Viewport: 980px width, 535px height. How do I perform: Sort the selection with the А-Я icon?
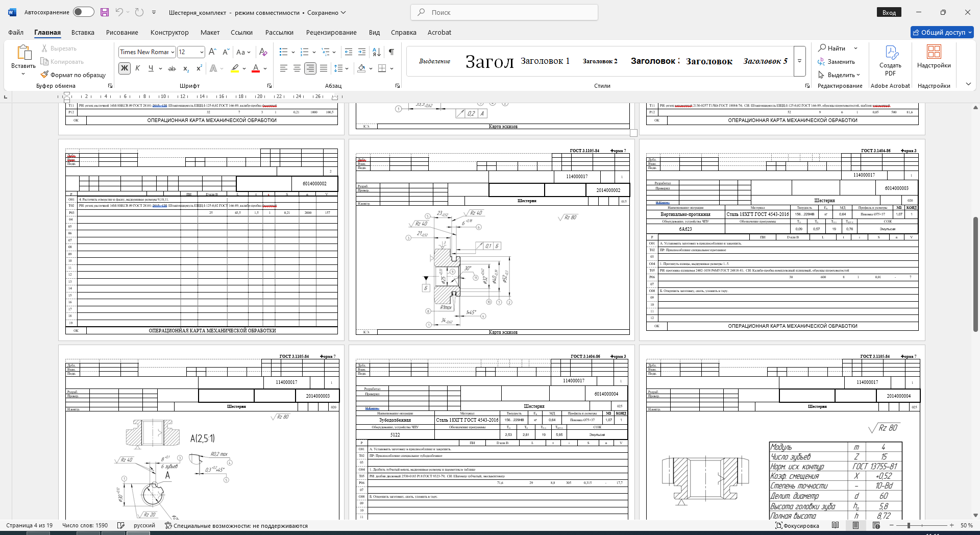[x=377, y=52]
